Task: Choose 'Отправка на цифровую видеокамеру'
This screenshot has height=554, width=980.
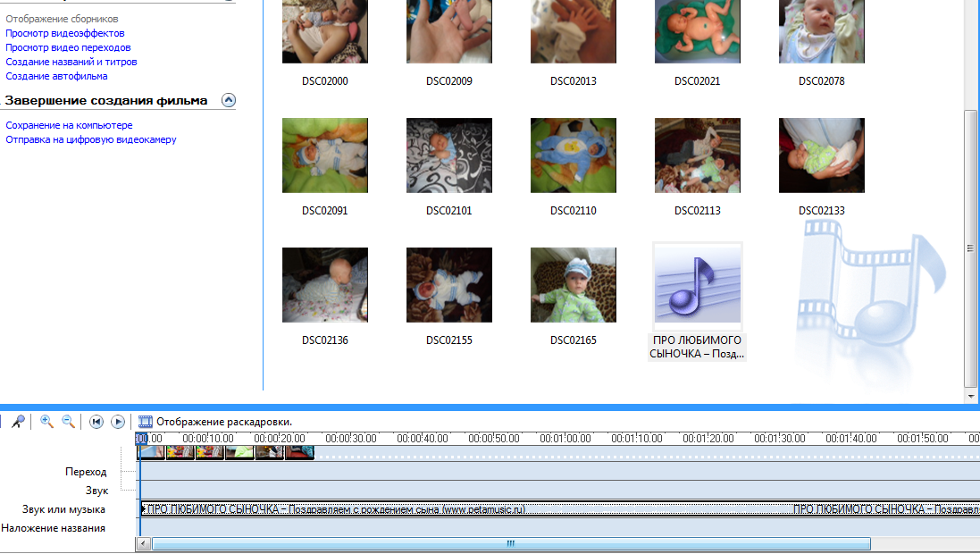Action: 90,139
